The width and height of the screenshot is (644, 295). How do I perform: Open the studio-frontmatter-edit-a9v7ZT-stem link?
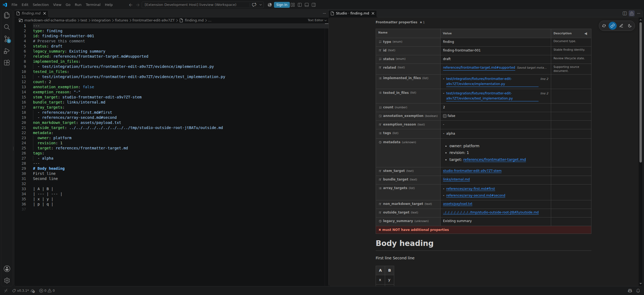pyautogui.click(x=472, y=171)
